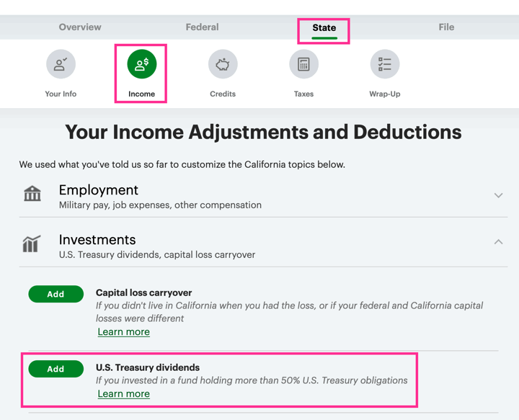
Task: Open Learn more under Capital loss carryover
Action: coord(123,332)
